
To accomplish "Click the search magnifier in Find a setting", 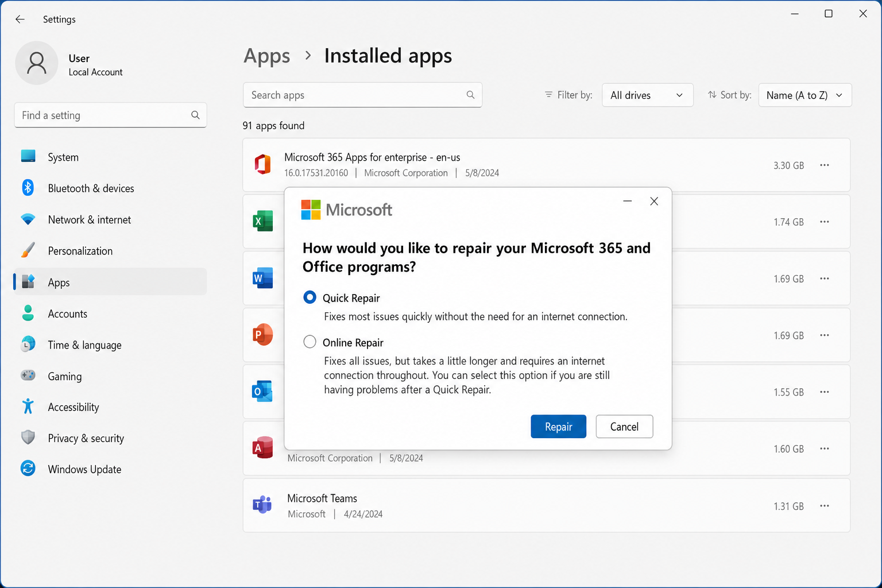I will point(195,115).
